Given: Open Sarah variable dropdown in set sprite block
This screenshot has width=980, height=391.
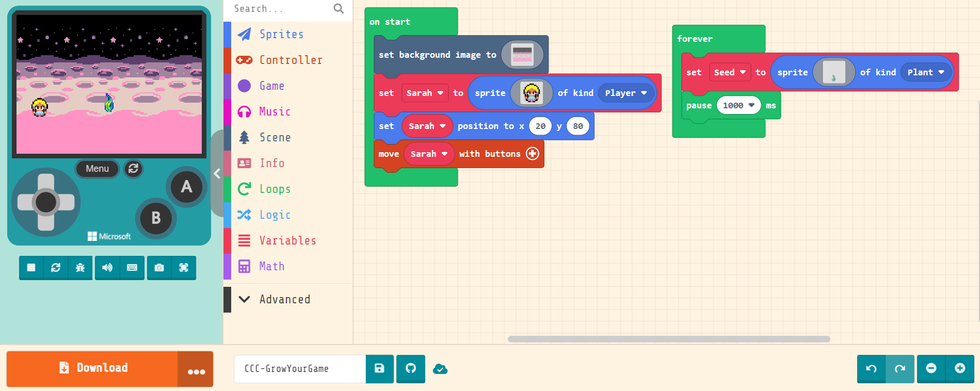Looking at the screenshot, I should [425, 93].
